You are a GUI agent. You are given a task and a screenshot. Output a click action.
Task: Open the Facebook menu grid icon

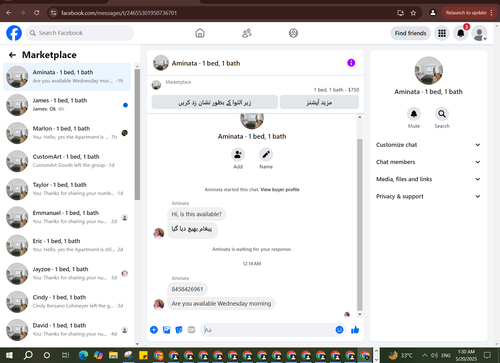[x=442, y=33]
